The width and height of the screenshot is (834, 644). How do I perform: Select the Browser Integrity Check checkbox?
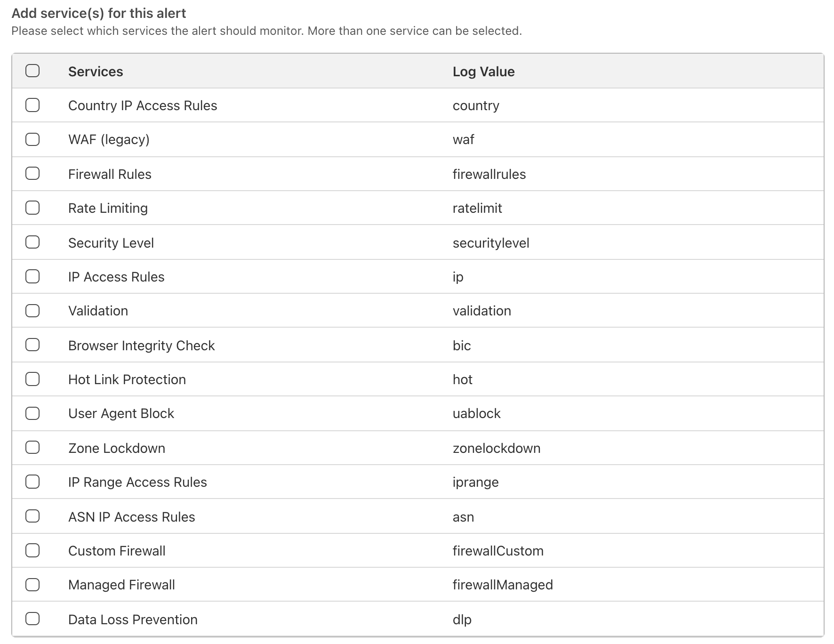(32, 345)
